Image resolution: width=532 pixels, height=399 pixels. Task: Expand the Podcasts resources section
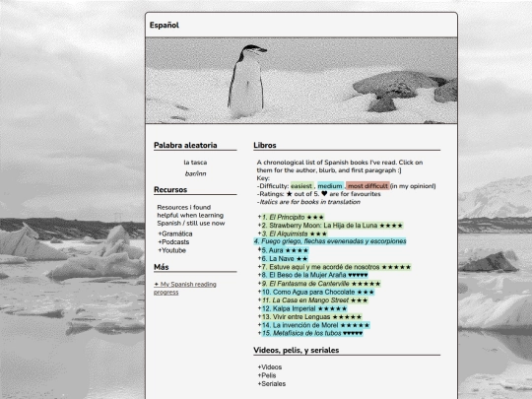[x=173, y=242]
